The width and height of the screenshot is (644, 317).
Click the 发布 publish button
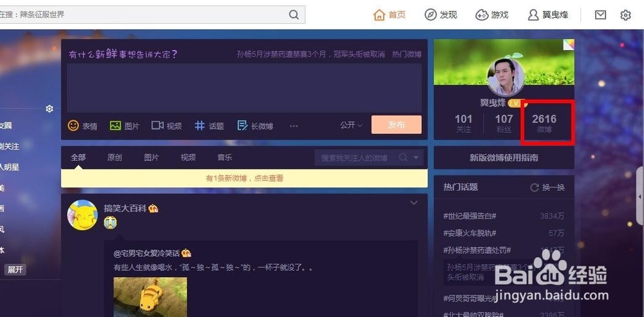396,124
